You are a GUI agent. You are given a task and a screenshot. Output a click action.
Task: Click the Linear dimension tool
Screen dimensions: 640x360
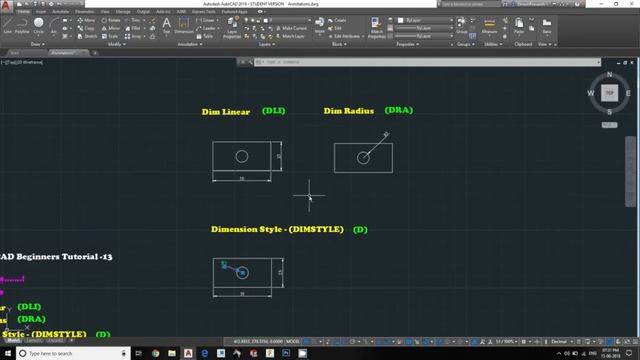205,20
